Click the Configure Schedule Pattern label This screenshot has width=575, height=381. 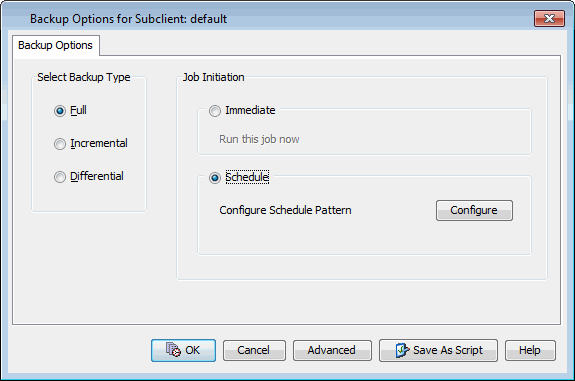285,210
